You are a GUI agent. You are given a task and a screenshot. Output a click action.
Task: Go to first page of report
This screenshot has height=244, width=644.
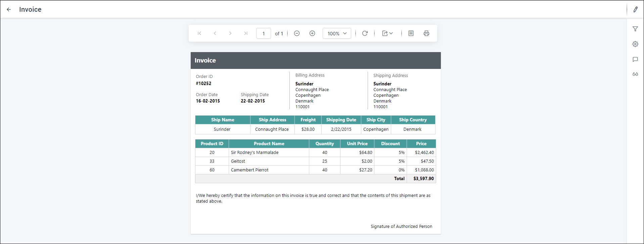pos(199,33)
